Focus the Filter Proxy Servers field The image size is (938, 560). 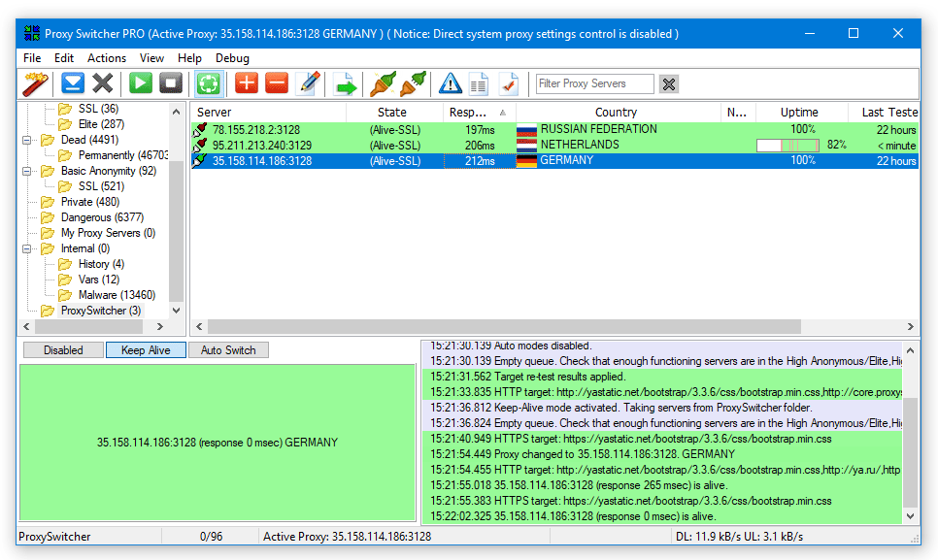594,83
